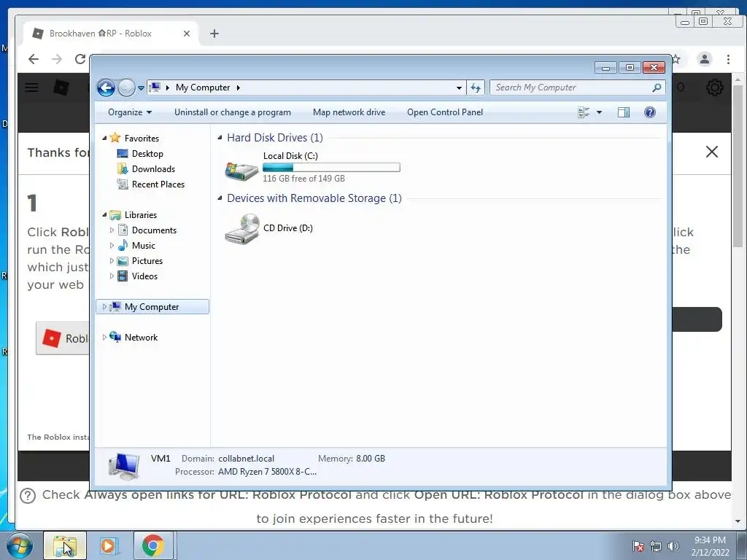Click the Explorer forward arrow button
The width and height of the screenshot is (747, 560).
[x=126, y=87]
